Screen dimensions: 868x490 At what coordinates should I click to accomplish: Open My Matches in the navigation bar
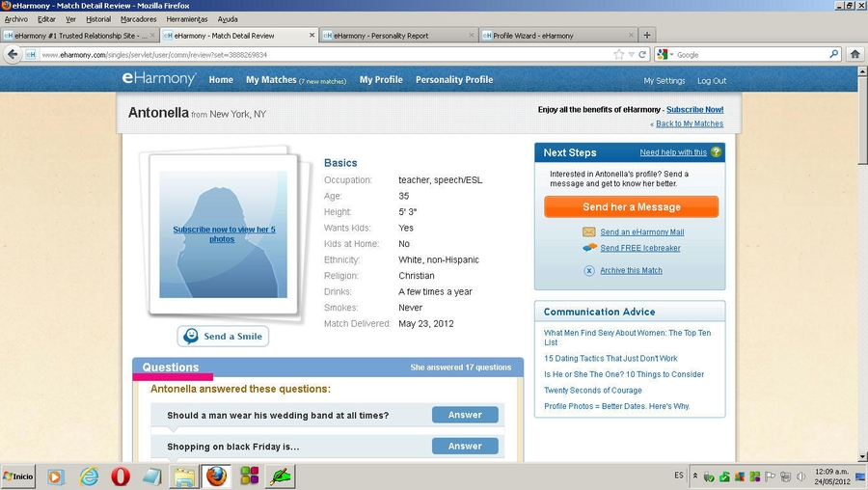[x=296, y=80]
